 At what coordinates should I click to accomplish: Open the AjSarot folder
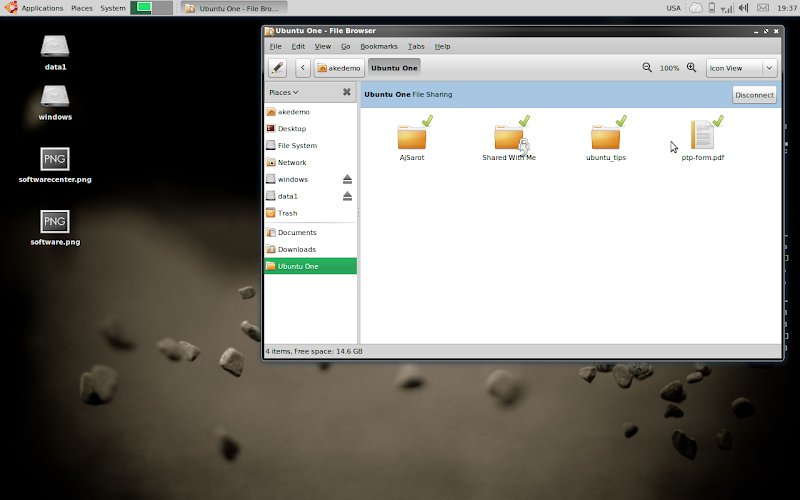click(x=412, y=140)
